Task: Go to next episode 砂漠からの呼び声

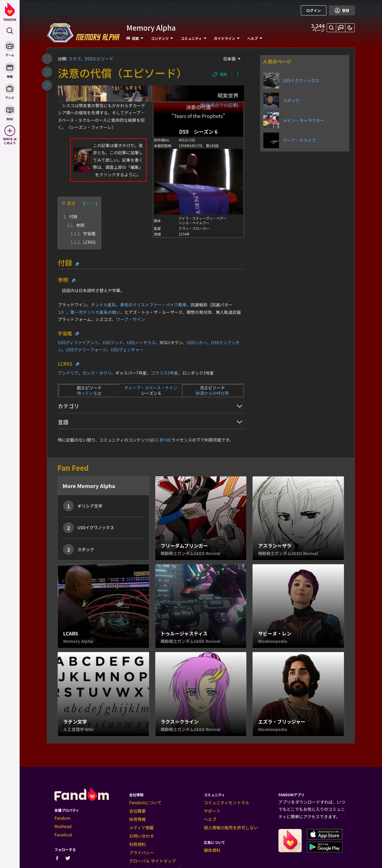Action: tap(212, 393)
